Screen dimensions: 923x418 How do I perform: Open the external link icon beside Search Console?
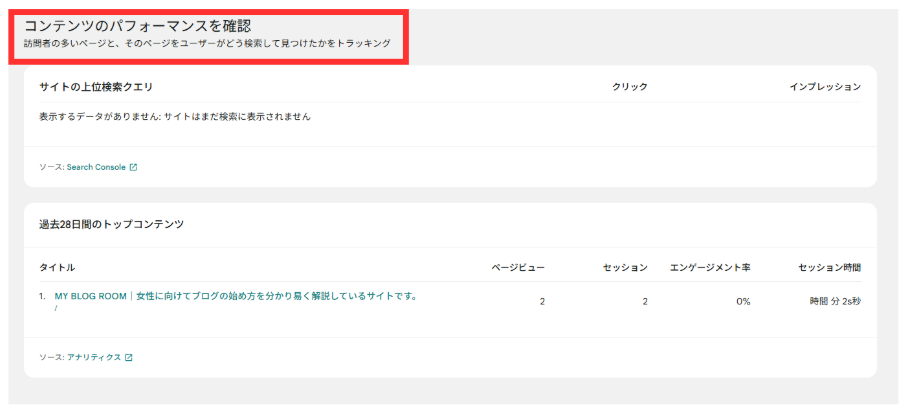(x=133, y=167)
